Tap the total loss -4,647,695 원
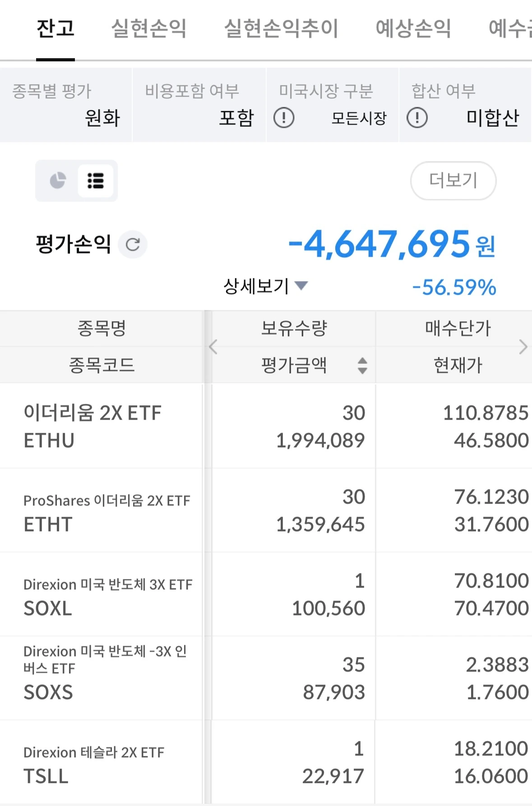 392,244
